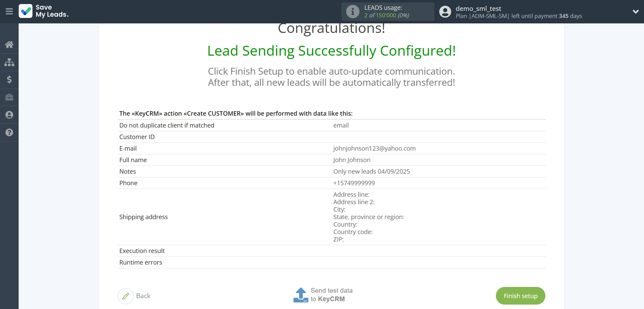Image resolution: width=644 pixels, height=309 pixels.
Task: Open help question mark icon
Action: (9, 133)
